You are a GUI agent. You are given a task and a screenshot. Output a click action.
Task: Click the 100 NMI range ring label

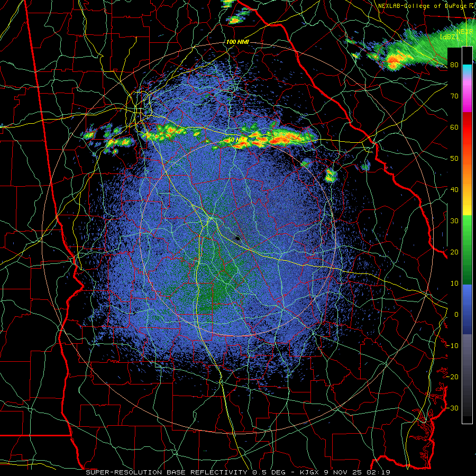[x=237, y=42]
